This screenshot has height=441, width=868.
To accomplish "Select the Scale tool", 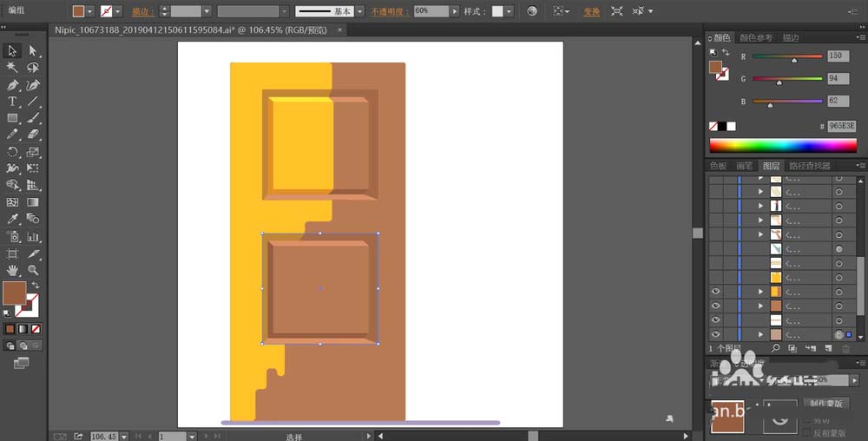I will 33,152.
